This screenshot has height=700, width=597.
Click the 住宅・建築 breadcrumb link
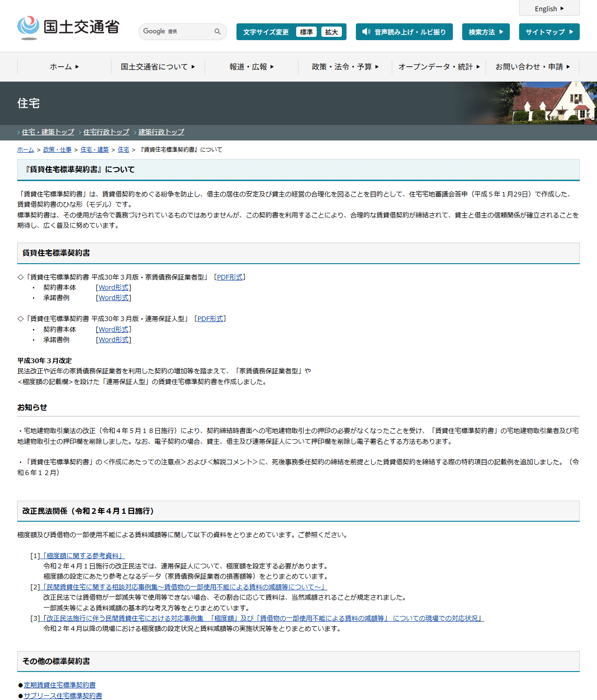pos(95,150)
